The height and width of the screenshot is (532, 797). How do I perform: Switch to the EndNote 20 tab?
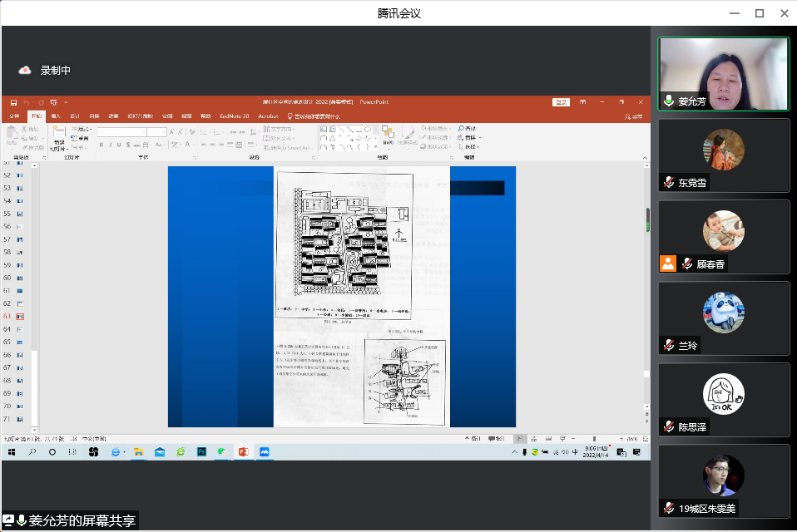pyautogui.click(x=235, y=116)
